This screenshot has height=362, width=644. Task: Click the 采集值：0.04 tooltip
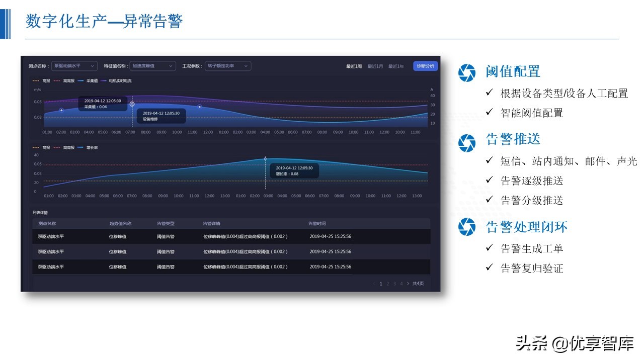click(x=103, y=104)
